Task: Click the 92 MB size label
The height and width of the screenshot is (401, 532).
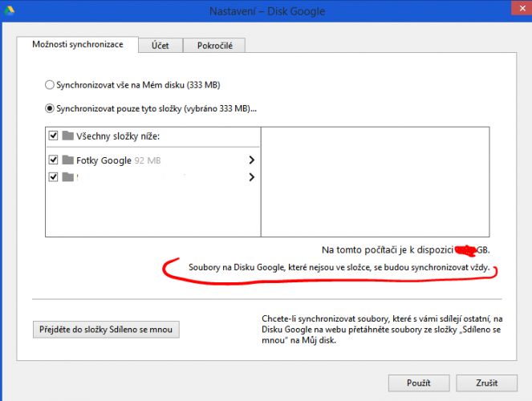Action: [148, 160]
